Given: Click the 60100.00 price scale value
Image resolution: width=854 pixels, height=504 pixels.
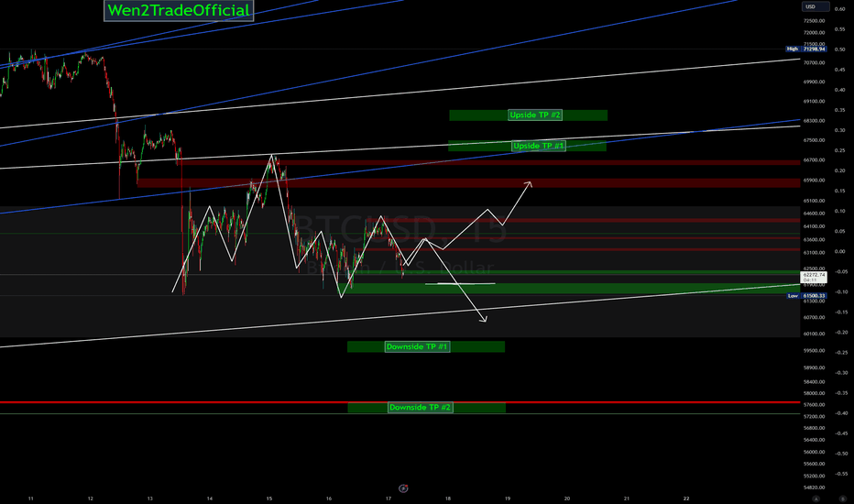Looking at the screenshot, I should point(815,334).
